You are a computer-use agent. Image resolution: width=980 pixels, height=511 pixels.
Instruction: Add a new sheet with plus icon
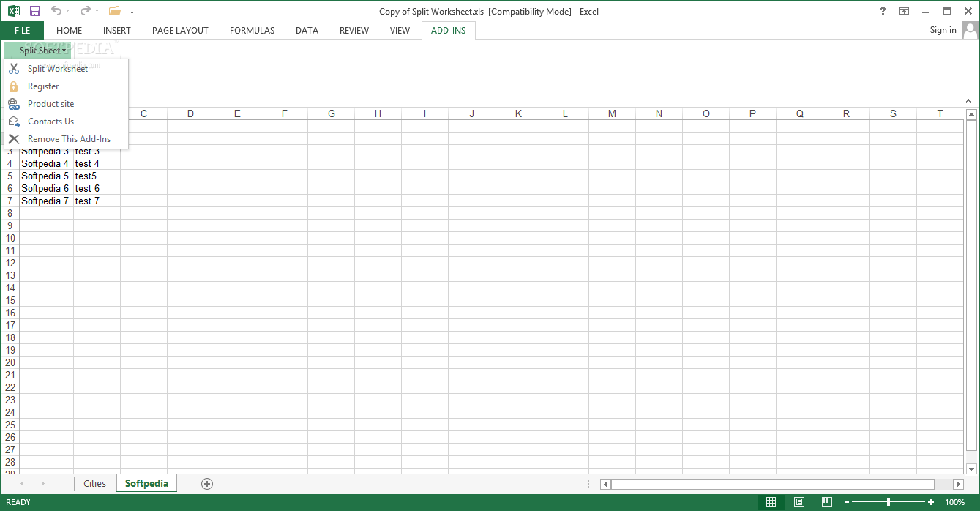(x=207, y=483)
